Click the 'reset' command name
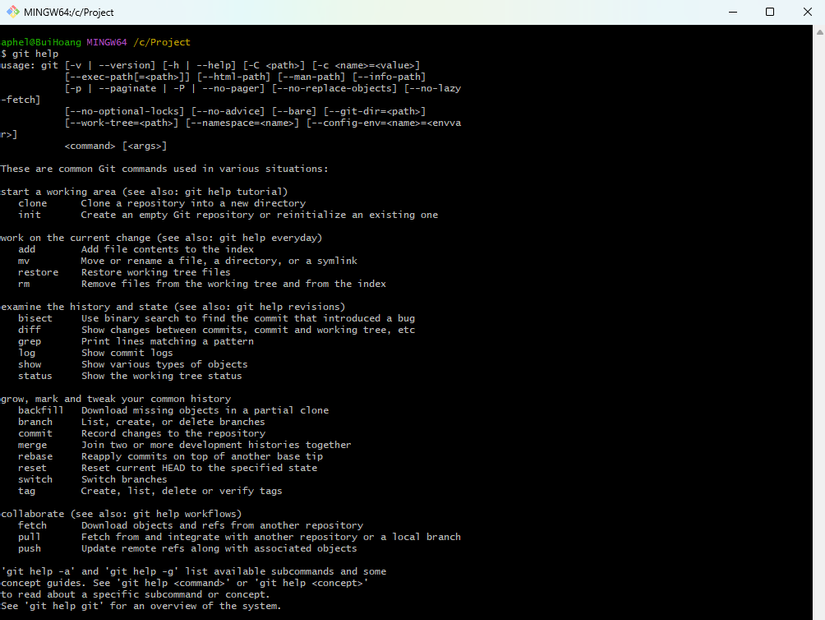Viewport: 825px width, 620px height. pos(33,468)
